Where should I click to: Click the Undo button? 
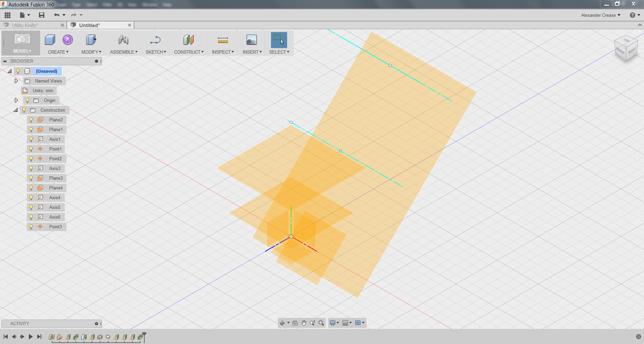pos(56,15)
